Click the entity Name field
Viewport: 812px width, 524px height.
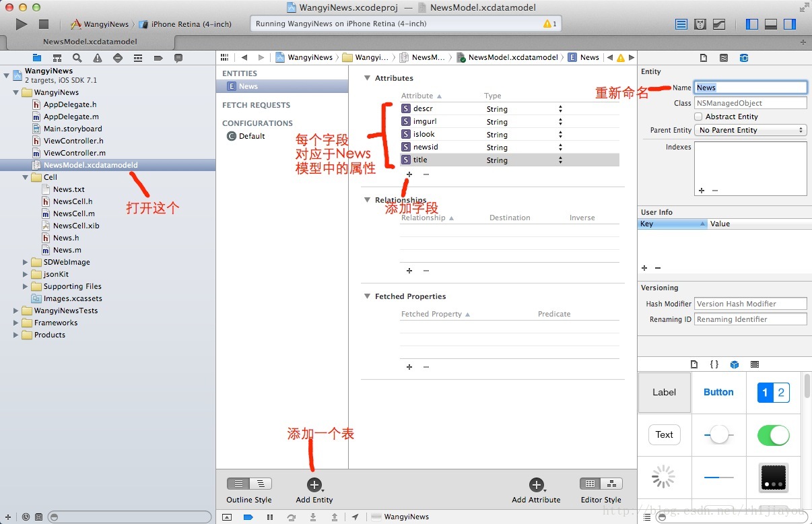click(750, 88)
